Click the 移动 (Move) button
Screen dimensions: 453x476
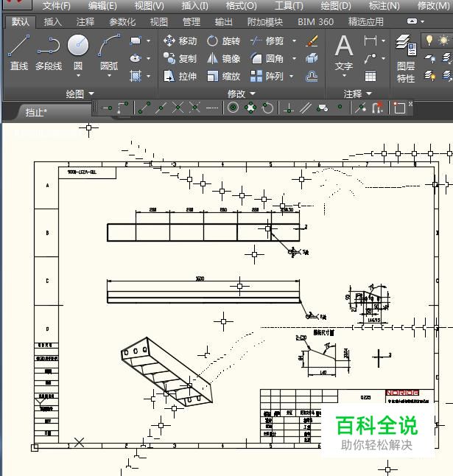click(x=180, y=41)
